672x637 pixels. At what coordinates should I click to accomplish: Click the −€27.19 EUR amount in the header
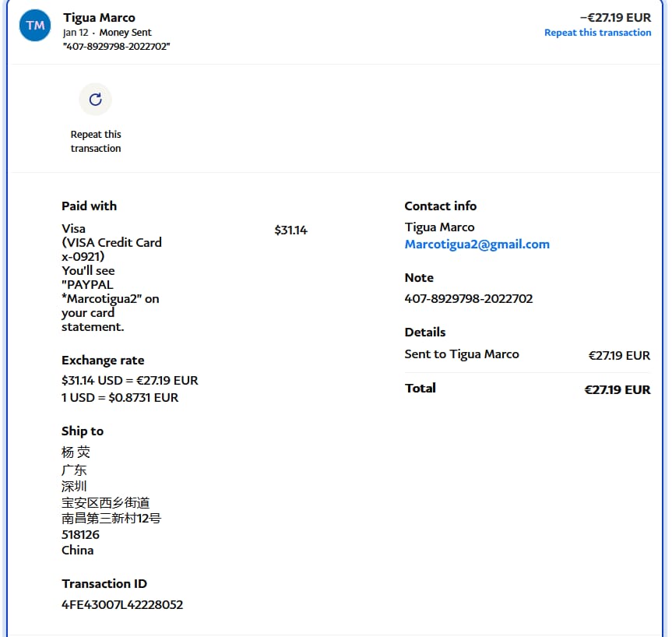[x=615, y=17]
